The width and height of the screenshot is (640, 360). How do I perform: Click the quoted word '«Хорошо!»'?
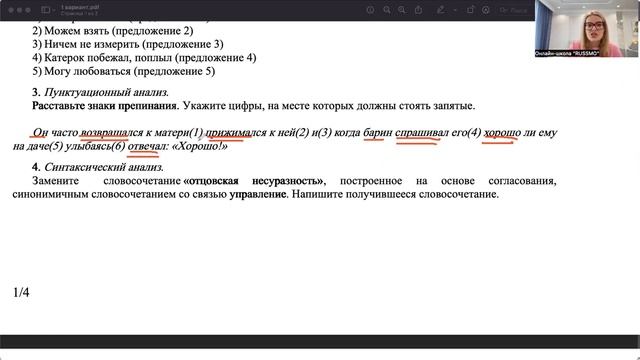(200, 146)
